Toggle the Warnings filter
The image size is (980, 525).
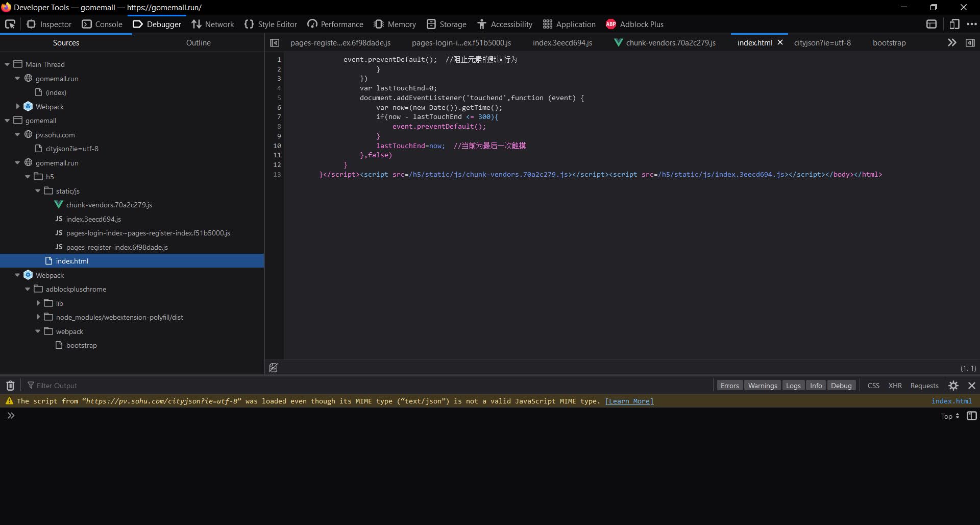click(763, 386)
